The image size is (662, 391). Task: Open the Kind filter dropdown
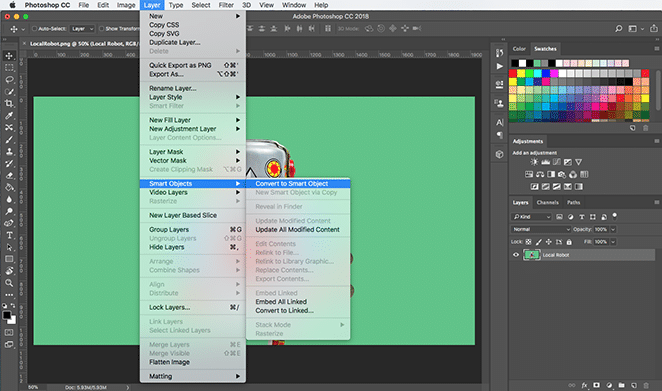point(531,217)
